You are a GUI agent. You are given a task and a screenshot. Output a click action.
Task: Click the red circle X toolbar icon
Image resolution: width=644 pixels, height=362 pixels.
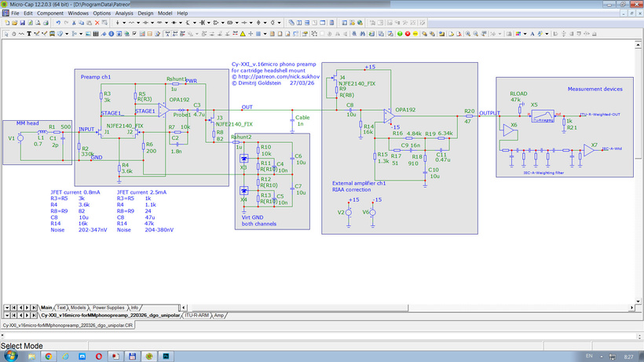tap(408, 34)
